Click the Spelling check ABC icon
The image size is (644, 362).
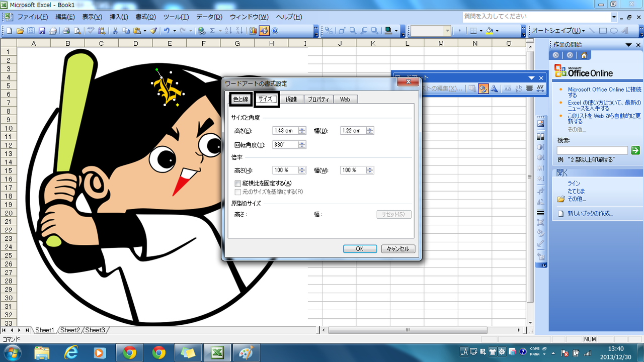[91, 31]
